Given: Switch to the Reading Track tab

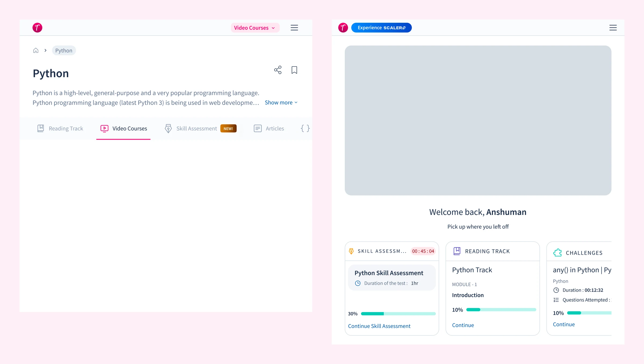Looking at the screenshot, I should click(60, 128).
